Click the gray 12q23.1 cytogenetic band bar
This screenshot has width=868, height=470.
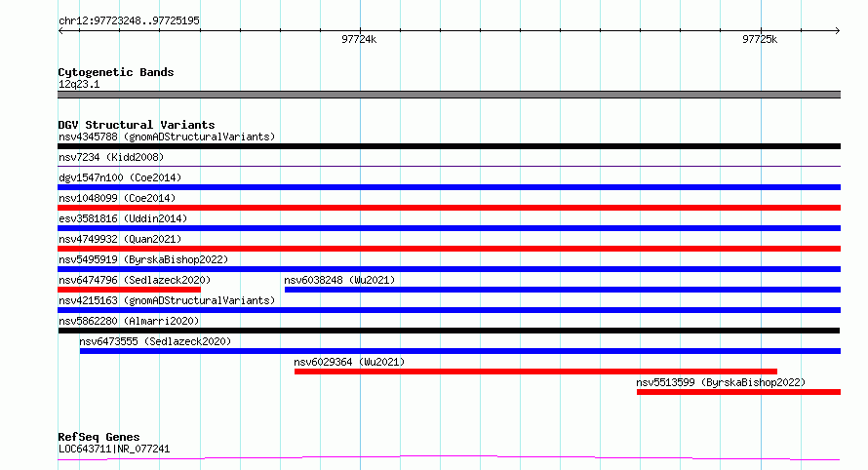coord(449,95)
